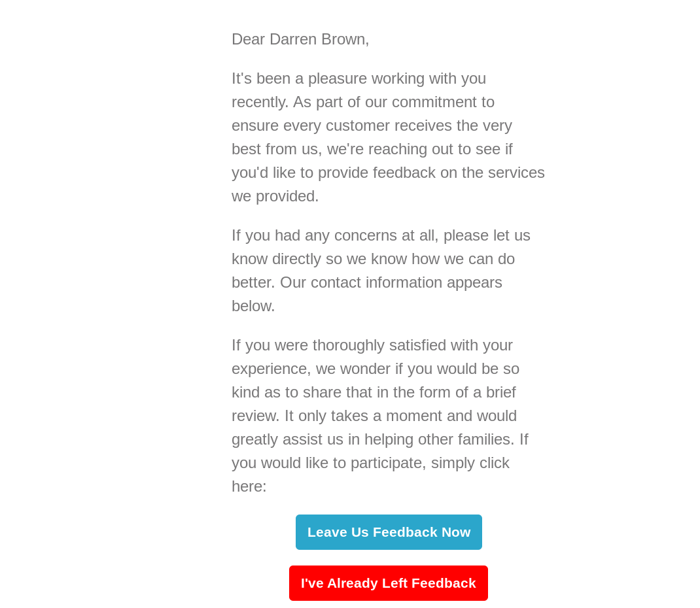Click the word 'here:' above the feedback buttons
This screenshot has width=700, height=608.
[249, 486]
